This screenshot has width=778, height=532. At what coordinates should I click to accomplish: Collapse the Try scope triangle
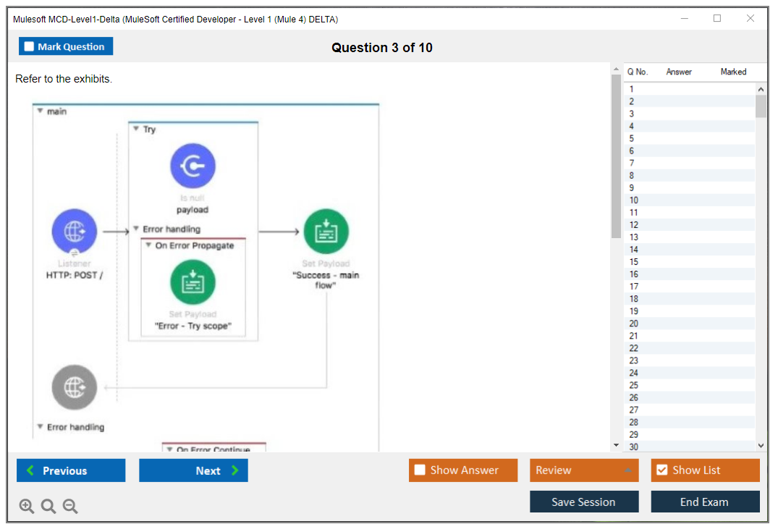(136, 129)
